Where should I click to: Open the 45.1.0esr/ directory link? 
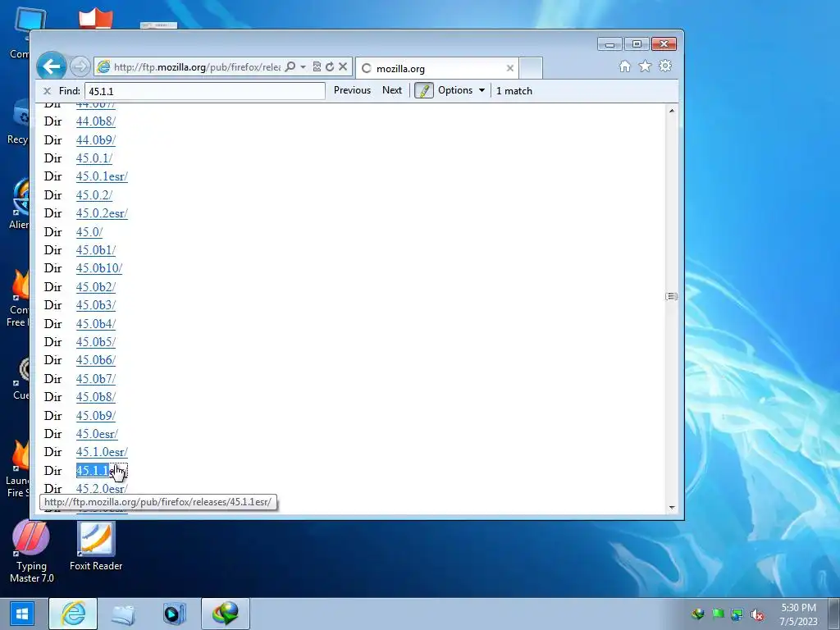[x=102, y=453]
